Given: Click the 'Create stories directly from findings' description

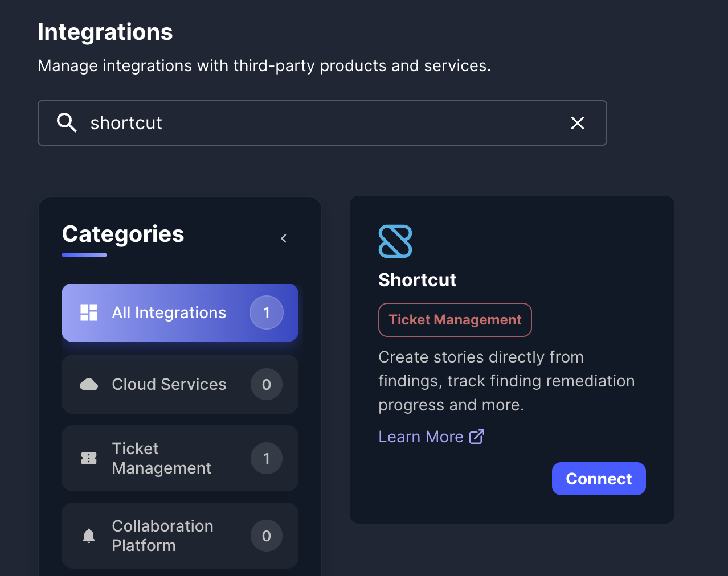Looking at the screenshot, I should [x=506, y=381].
